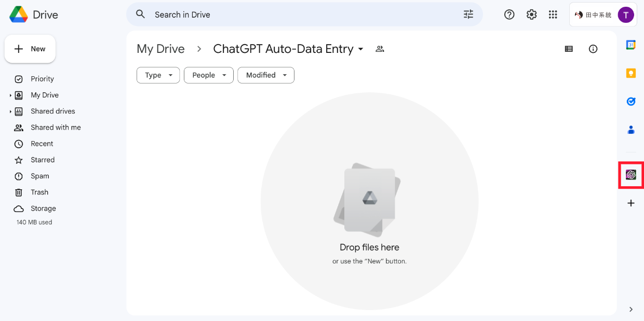Open Contacts side panel icon
This screenshot has height=321, width=644.
coord(630,130)
